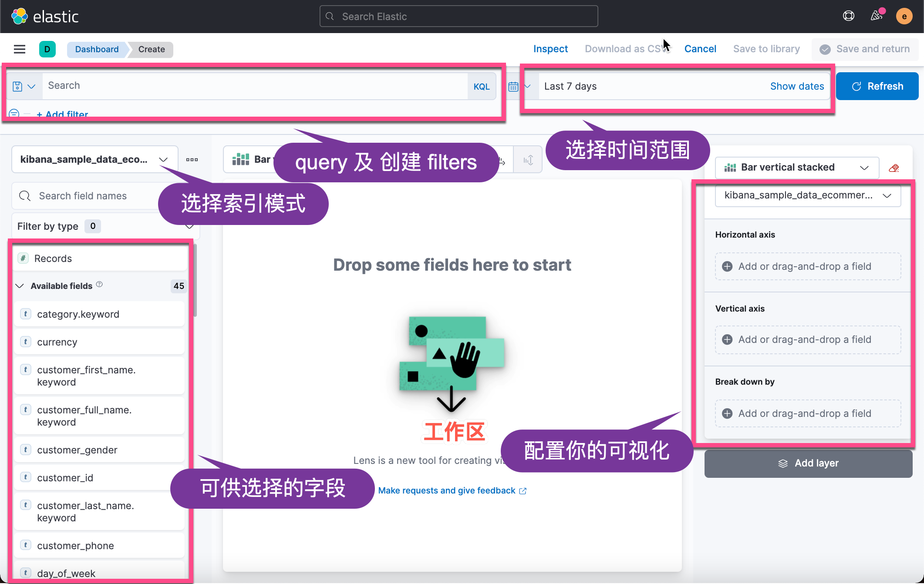Image resolution: width=924 pixels, height=584 pixels.
Task: Open the help menu lifebuoy icon
Action: [x=848, y=16]
